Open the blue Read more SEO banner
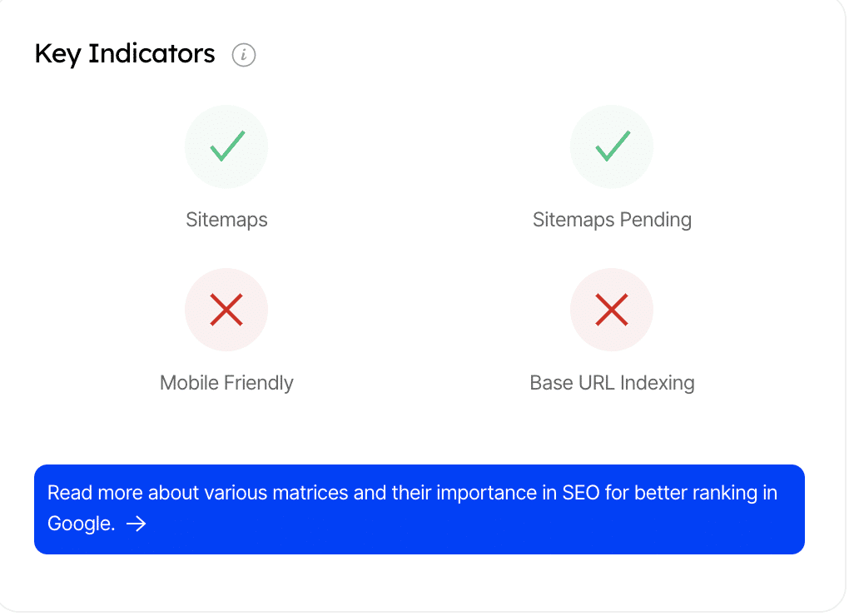Viewport: 849px width, 616px height. pos(419,509)
